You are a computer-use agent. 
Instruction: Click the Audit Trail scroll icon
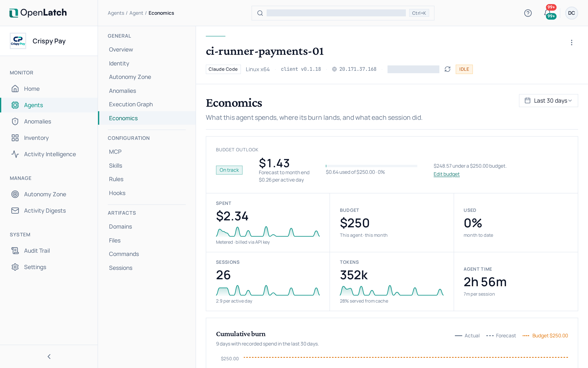pos(15,251)
